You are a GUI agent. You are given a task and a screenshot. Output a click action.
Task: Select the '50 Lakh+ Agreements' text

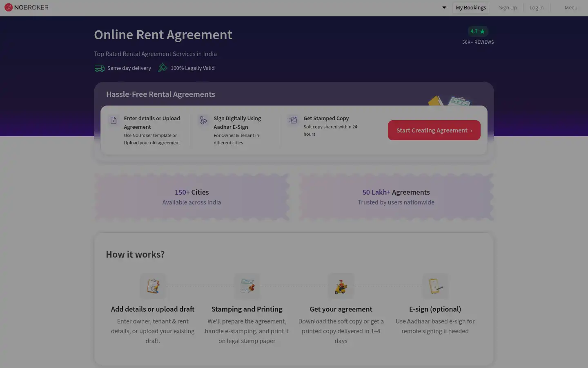[396, 192]
